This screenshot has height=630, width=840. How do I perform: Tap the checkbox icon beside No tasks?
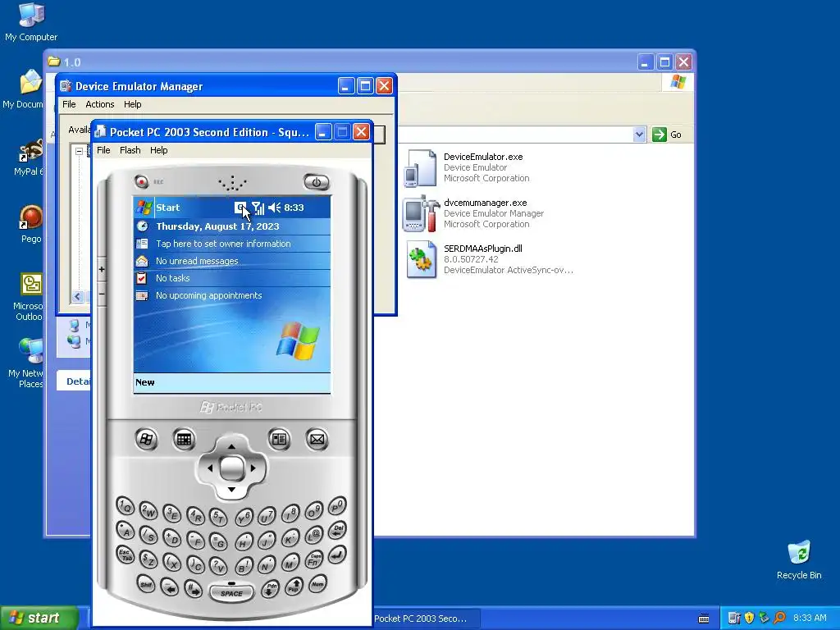pyautogui.click(x=142, y=278)
